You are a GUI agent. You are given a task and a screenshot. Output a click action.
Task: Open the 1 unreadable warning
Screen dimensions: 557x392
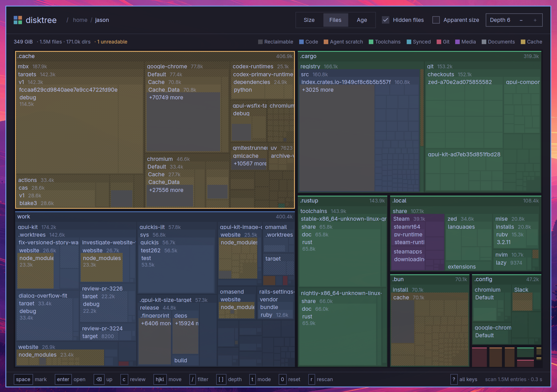[x=112, y=42]
